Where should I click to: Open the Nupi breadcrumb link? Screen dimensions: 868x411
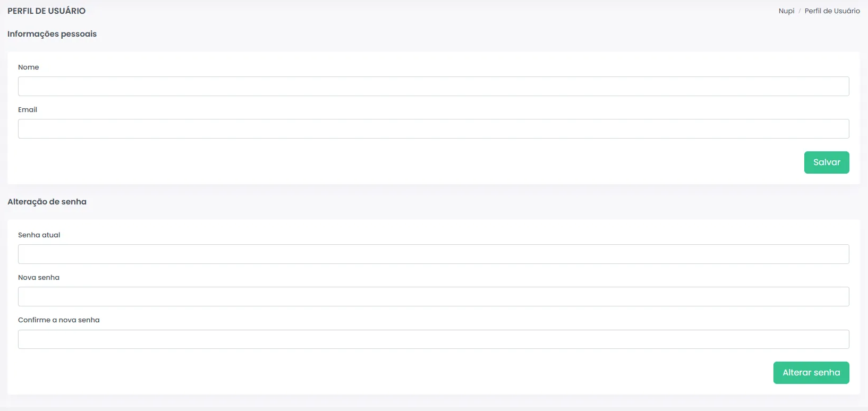point(786,11)
